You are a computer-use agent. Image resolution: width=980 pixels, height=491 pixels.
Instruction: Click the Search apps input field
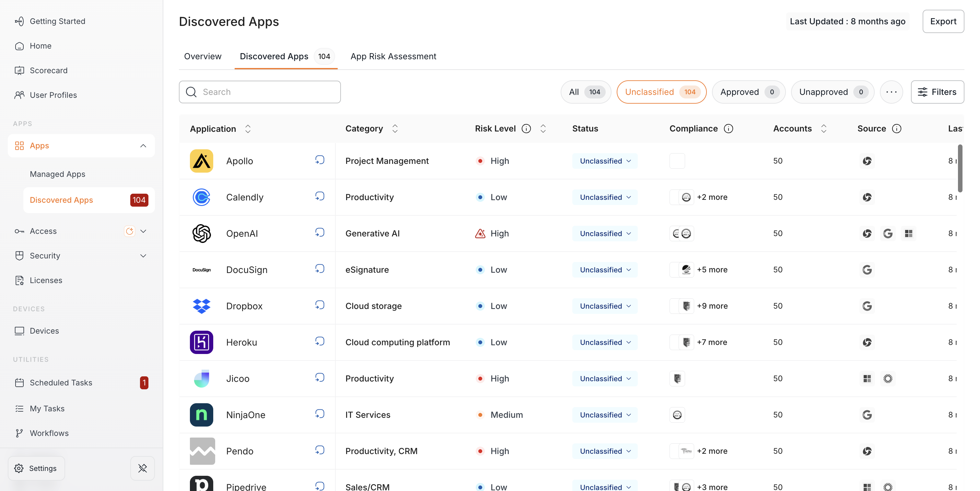click(260, 92)
